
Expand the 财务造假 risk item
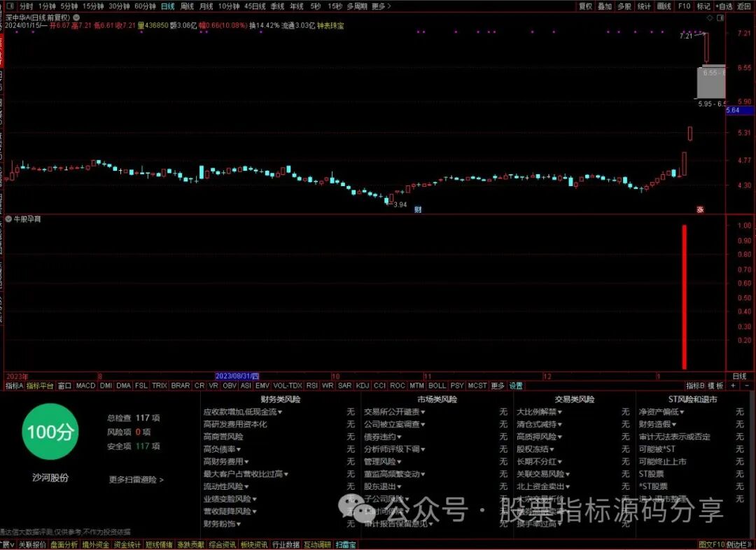[658, 424]
